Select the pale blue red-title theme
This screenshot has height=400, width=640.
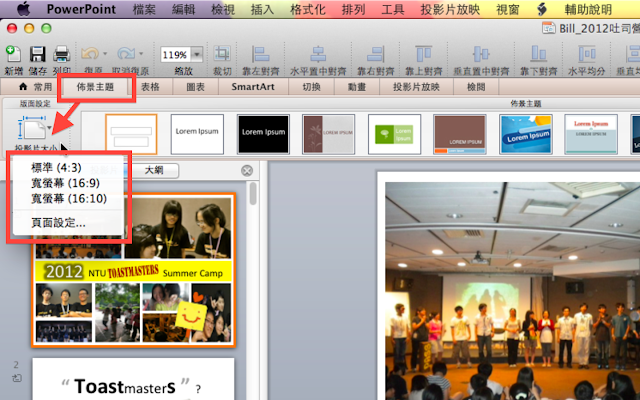591,134
